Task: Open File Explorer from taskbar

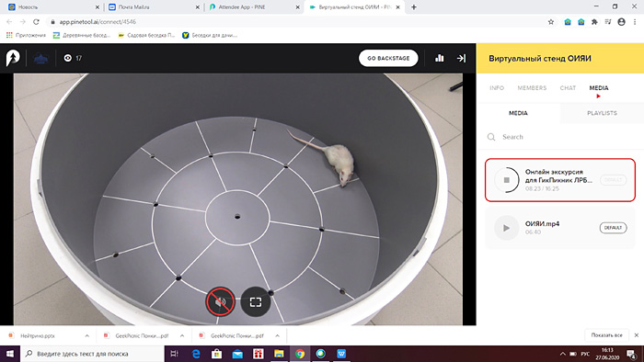Action: click(x=279, y=354)
